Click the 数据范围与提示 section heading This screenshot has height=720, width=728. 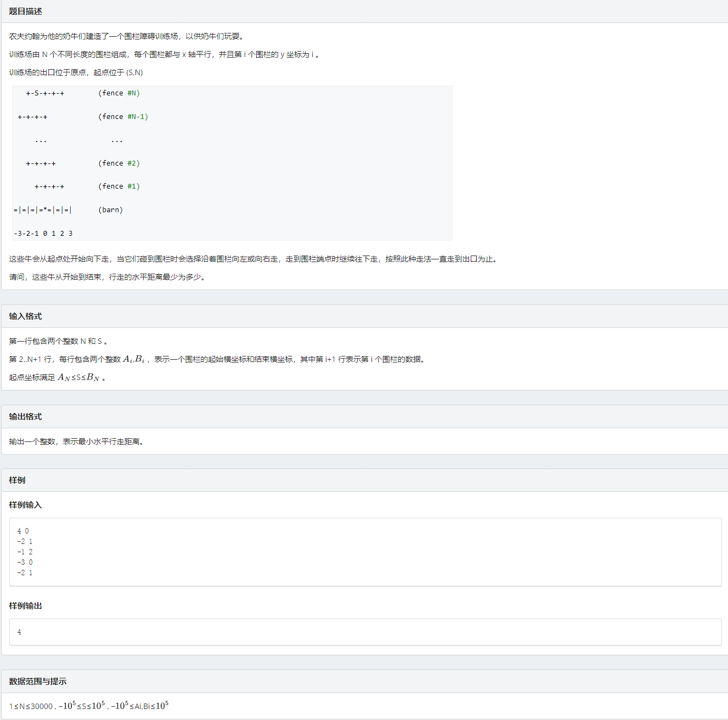(x=37, y=682)
